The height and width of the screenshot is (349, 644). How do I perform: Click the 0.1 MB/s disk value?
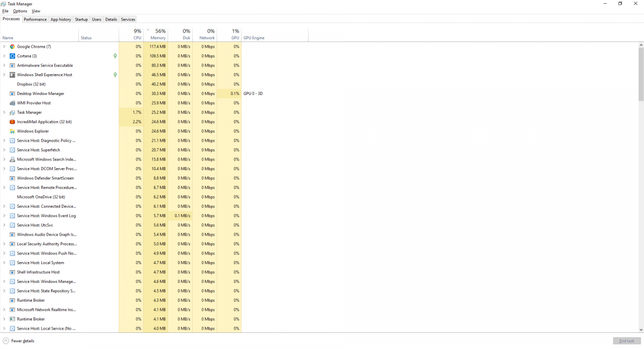click(x=182, y=216)
